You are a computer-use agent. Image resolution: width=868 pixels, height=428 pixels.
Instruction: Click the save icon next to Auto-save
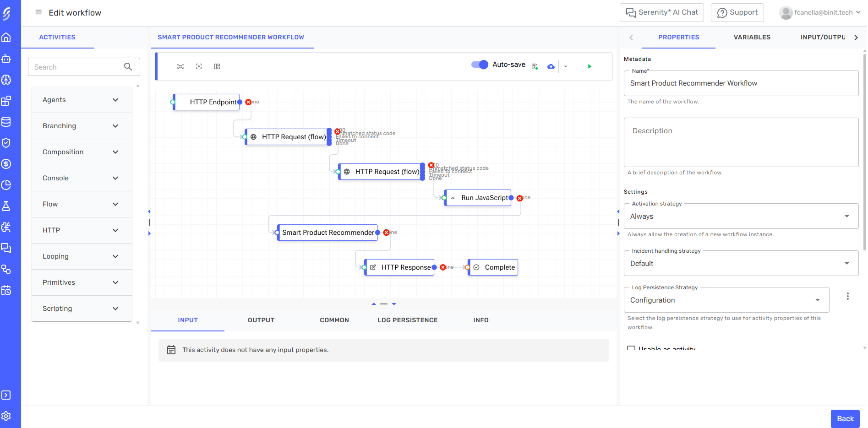(534, 66)
